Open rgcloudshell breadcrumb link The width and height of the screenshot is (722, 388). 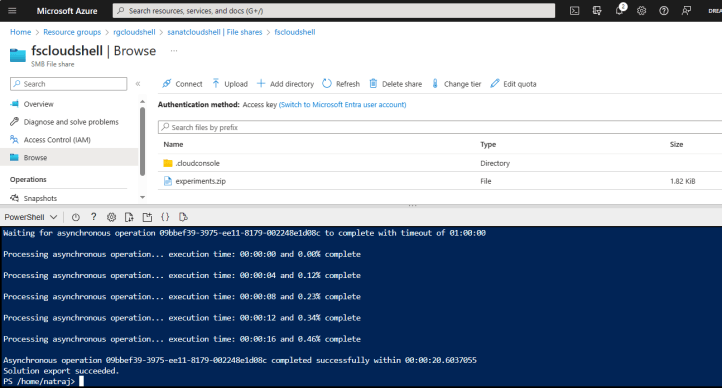[x=134, y=32]
